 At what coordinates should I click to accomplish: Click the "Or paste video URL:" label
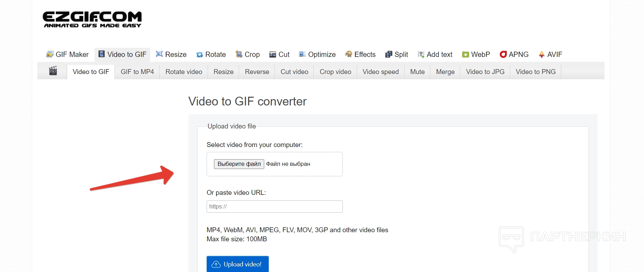(236, 192)
